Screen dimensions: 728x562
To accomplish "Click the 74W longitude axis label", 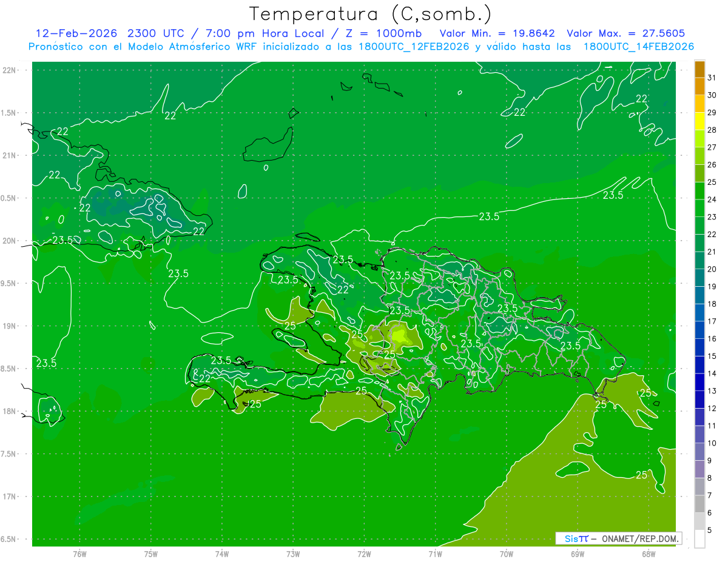I will [x=222, y=554].
